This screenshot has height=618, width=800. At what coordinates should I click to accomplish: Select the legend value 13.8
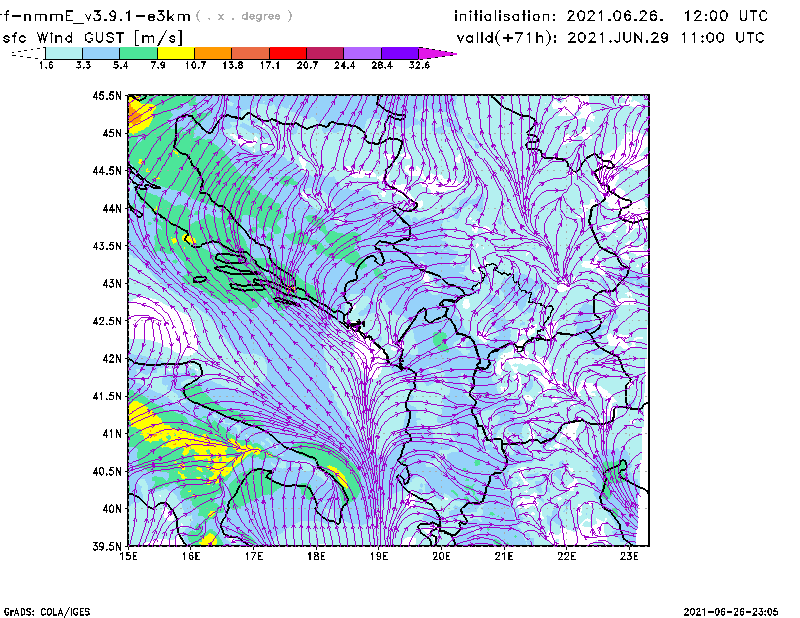pos(233,65)
